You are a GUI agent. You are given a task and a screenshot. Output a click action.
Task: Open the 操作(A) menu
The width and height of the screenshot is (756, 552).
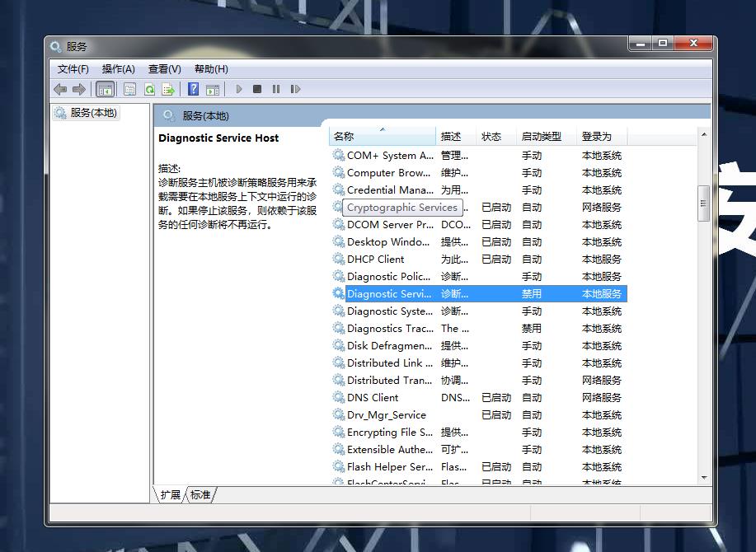(x=118, y=69)
